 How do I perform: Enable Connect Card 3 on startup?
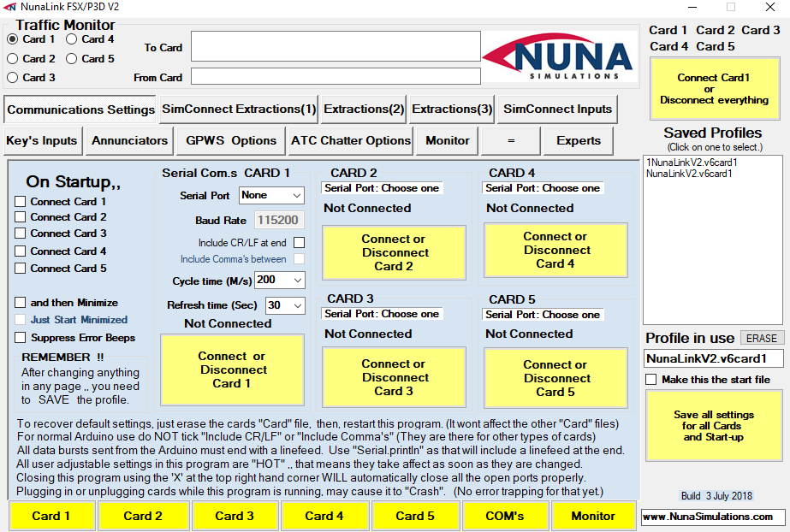(21, 233)
